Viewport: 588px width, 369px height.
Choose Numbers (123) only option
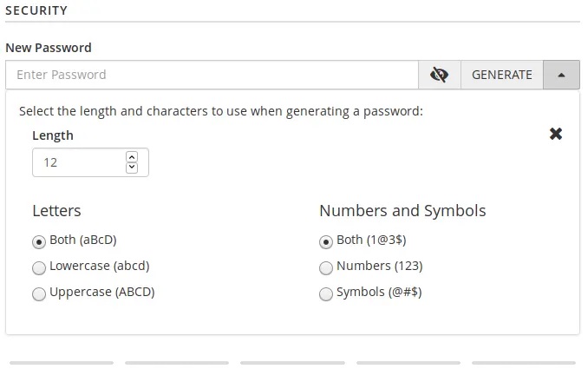pyautogui.click(x=326, y=267)
